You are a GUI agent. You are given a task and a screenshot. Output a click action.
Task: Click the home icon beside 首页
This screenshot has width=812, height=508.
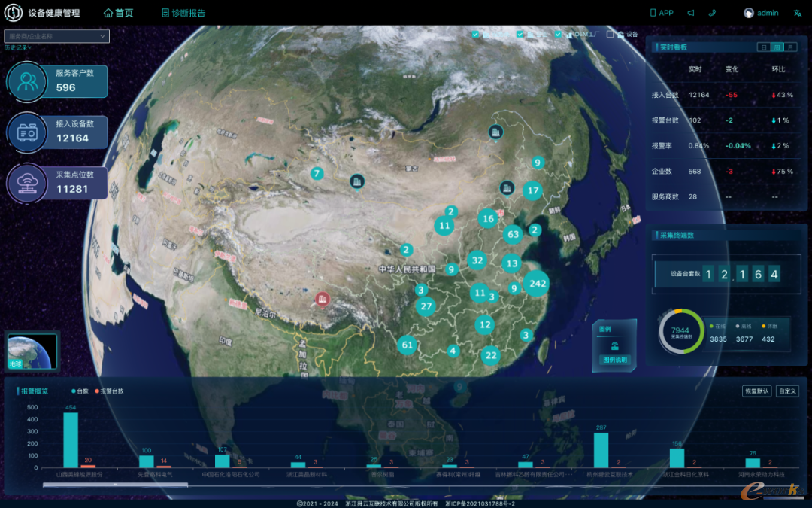click(108, 13)
